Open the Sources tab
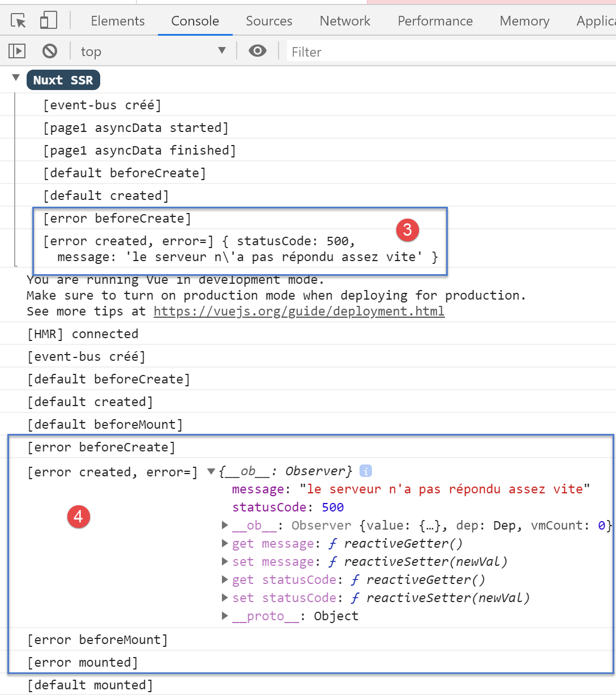This screenshot has width=616, height=695. point(269,21)
